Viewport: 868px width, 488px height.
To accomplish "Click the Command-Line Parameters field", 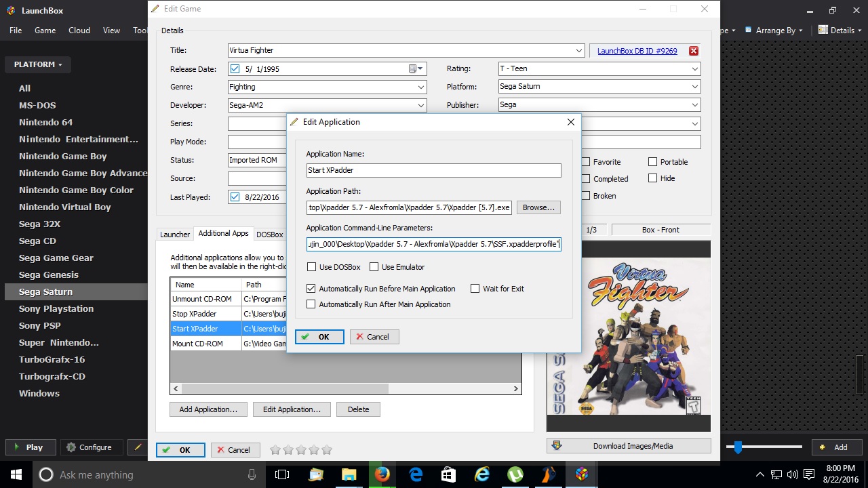I will point(433,244).
